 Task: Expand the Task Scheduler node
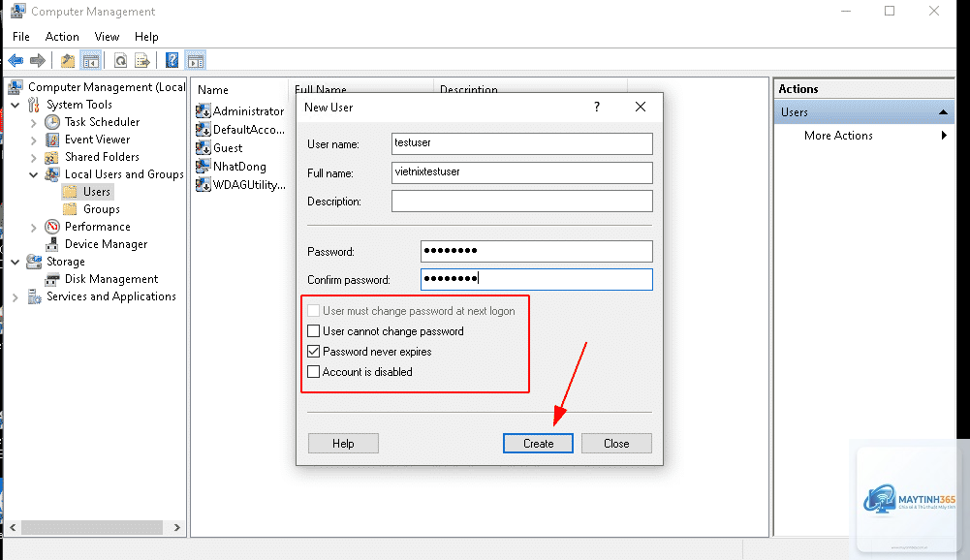(33, 122)
